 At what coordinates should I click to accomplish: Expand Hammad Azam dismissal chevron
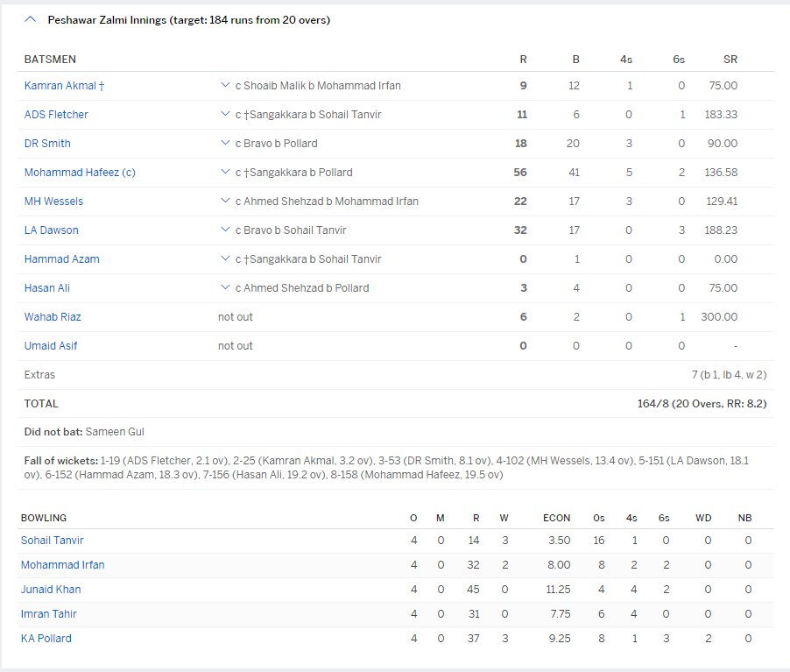pyautogui.click(x=225, y=259)
